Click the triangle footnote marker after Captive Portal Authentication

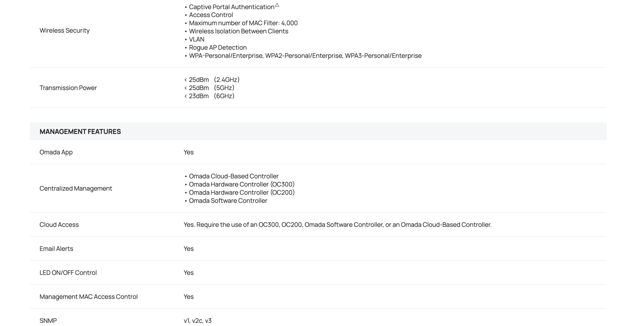277,5
